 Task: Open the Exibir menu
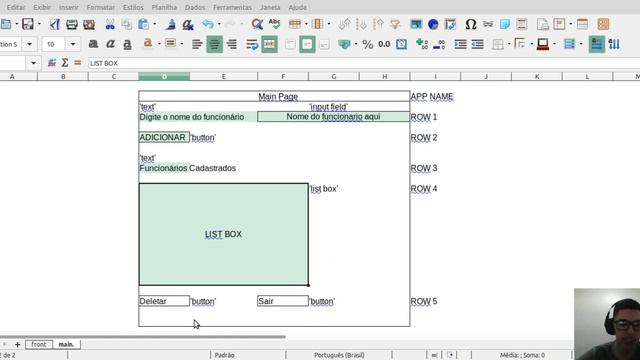(42, 7)
